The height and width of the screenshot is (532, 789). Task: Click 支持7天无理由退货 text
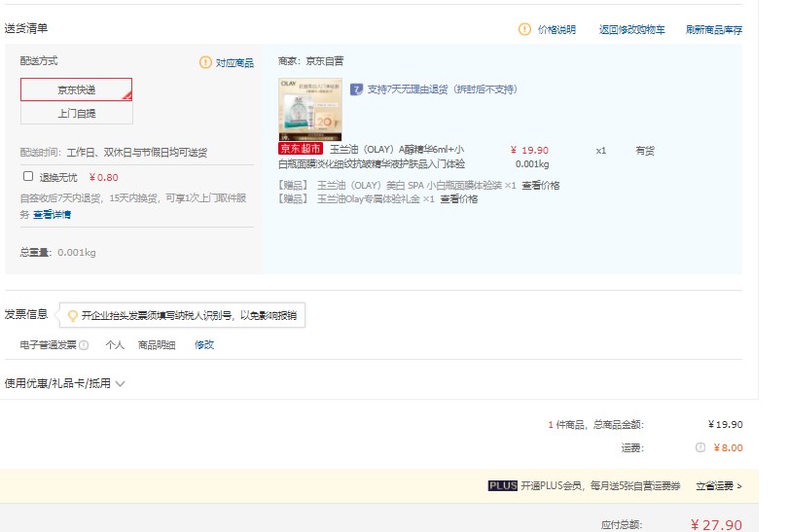(x=443, y=89)
